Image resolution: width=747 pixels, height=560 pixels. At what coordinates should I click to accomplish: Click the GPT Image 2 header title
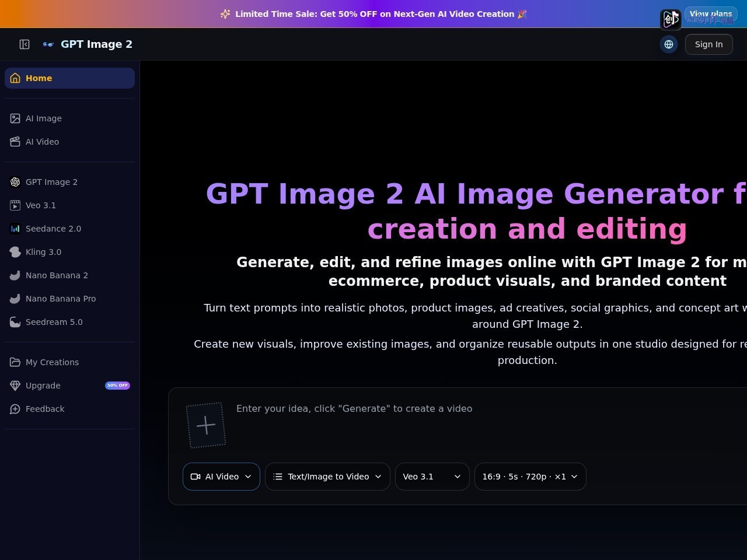(96, 44)
